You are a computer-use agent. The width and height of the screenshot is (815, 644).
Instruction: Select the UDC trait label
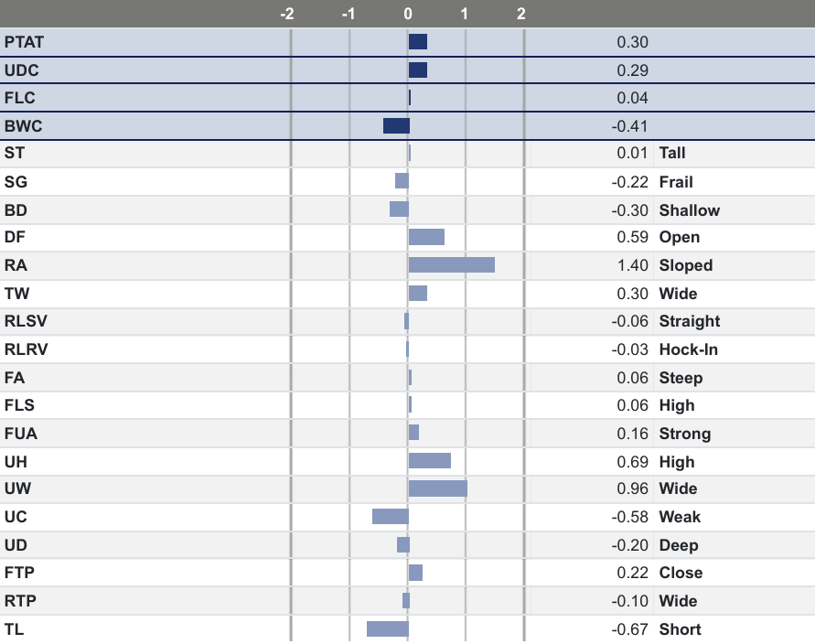pyautogui.click(x=21, y=70)
